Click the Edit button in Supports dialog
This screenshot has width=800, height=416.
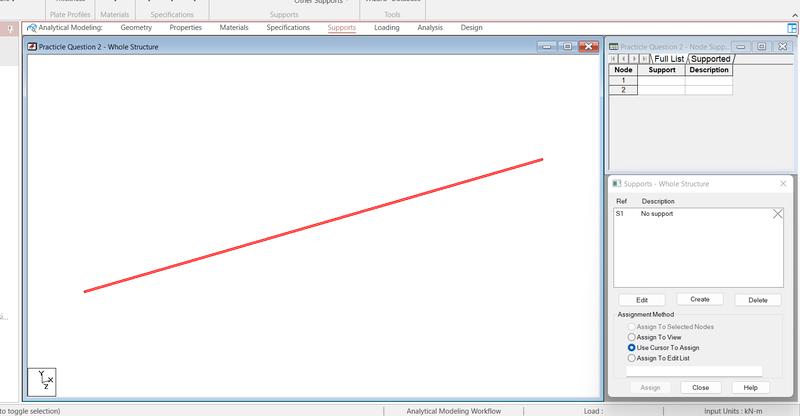point(642,300)
